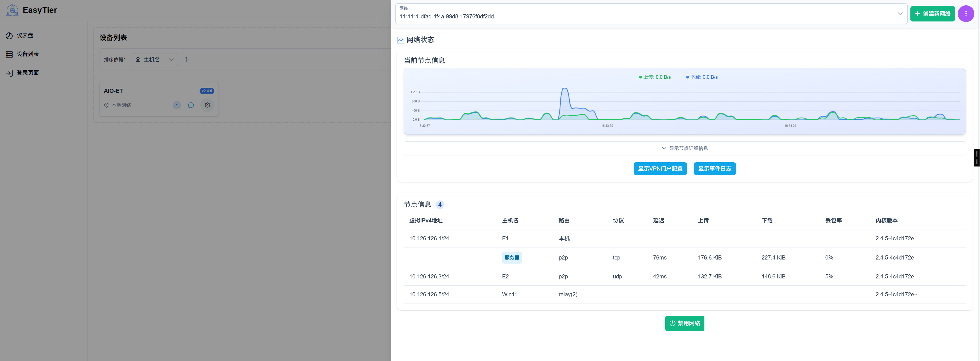Open the 主机名 sort dropdown
980x361 pixels.
click(154, 59)
